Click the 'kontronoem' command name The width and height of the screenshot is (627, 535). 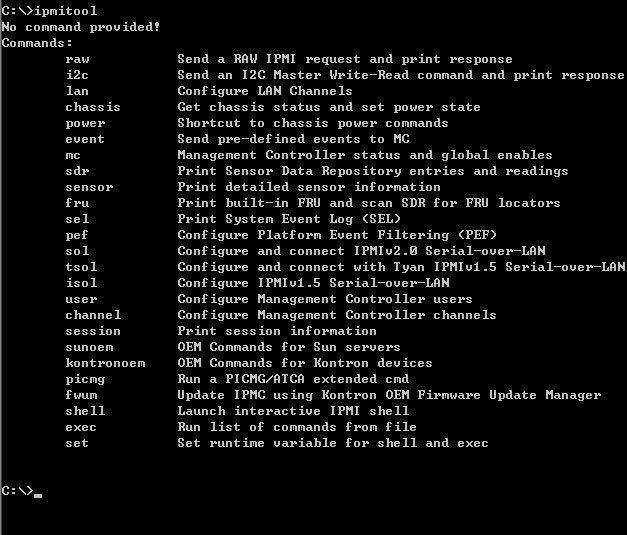pyautogui.click(x=105, y=363)
